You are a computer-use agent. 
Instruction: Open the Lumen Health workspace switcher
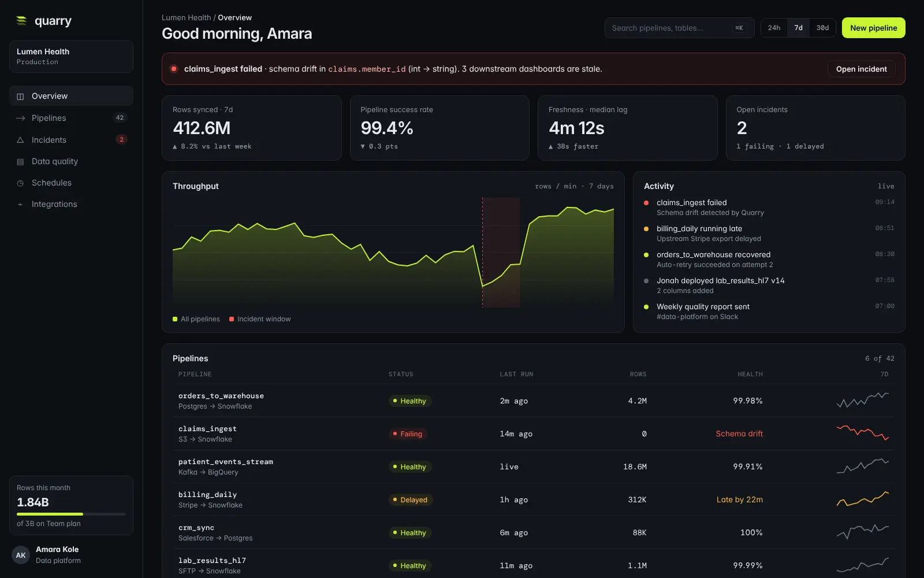71,57
